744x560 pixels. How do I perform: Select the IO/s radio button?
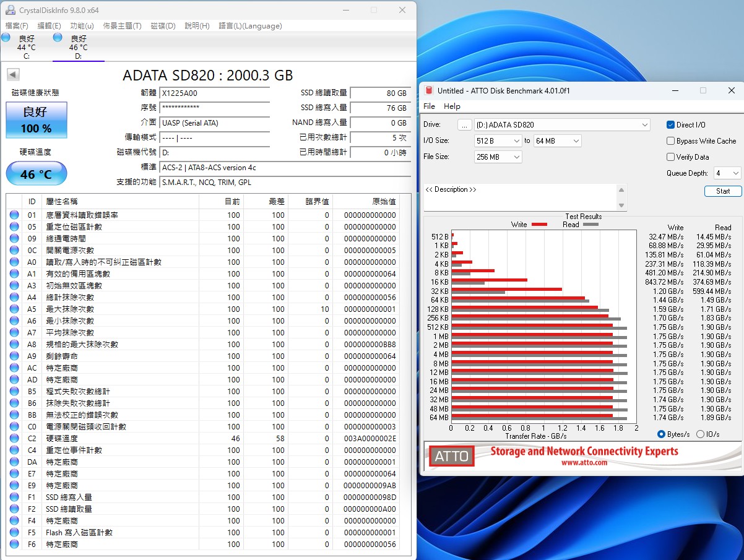tap(700, 434)
